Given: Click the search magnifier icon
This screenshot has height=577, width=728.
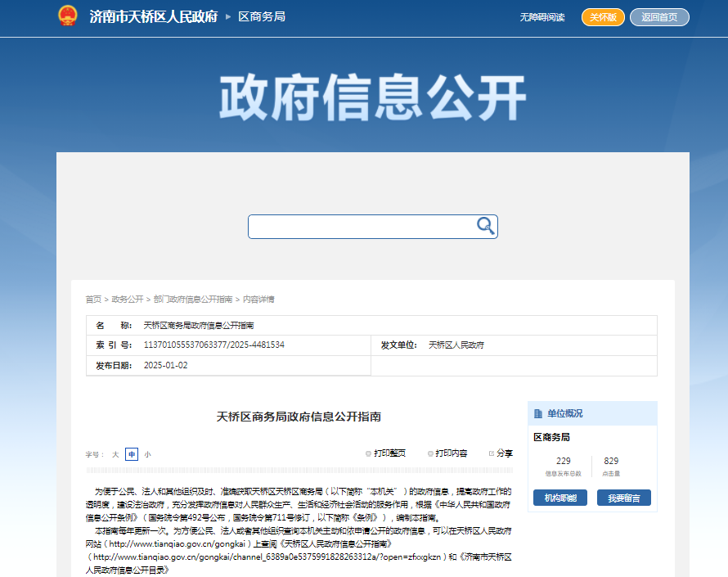Looking at the screenshot, I should click(x=485, y=227).
